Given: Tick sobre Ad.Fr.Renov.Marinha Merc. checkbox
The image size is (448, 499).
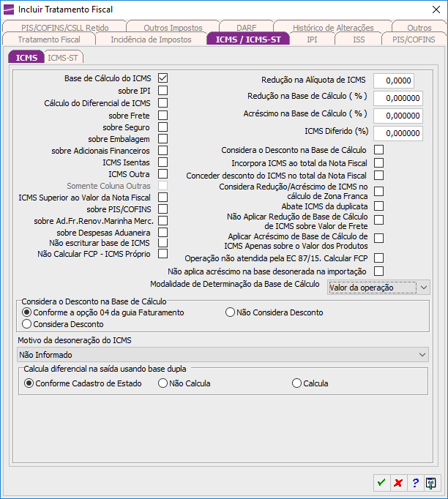Looking at the screenshot, I should [x=163, y=221].
